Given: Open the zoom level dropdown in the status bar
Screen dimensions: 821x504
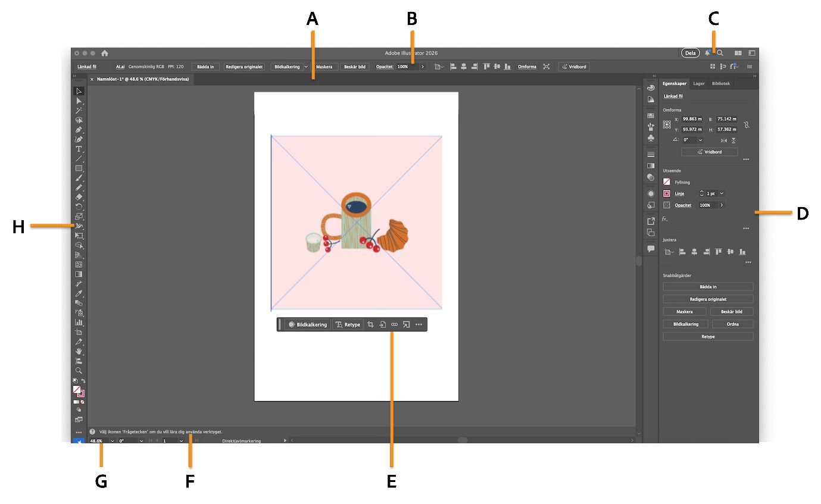Looking at the screenshot, I should 112,441.
